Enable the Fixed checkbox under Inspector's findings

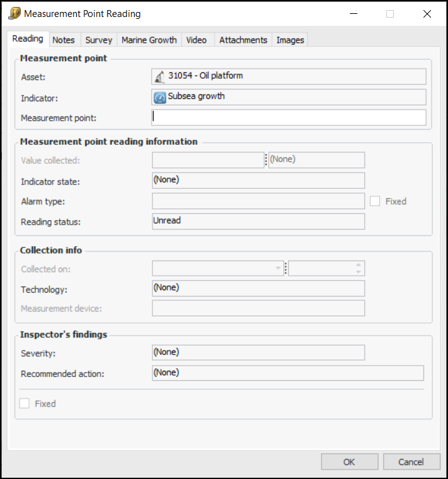(x=25, y=403)
